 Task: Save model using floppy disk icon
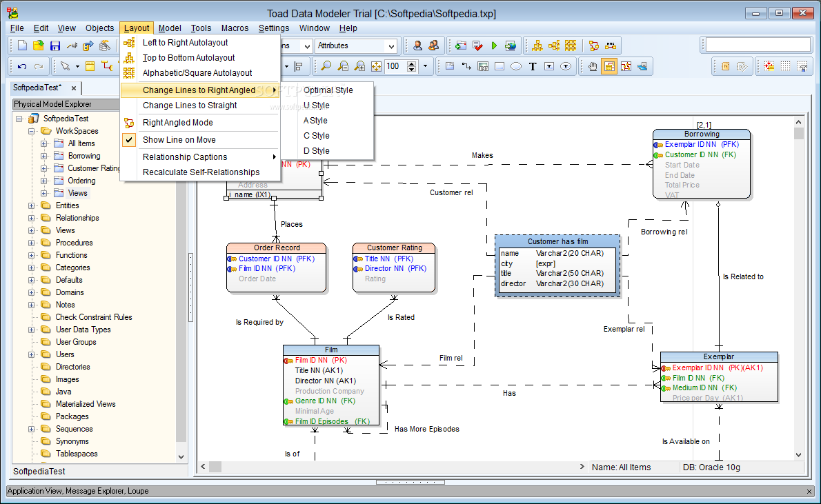coord(55,46)
